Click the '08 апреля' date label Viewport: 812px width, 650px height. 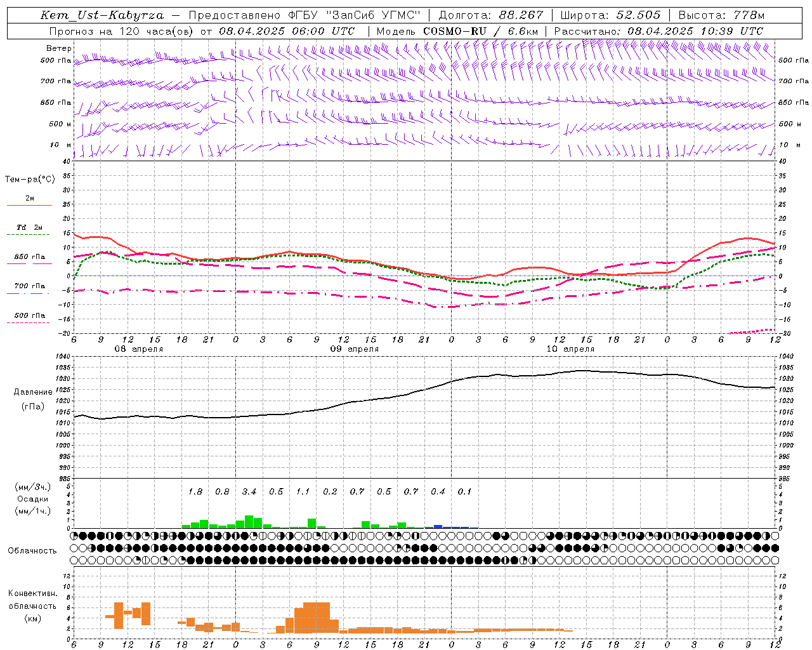click(x=138, y=349)
